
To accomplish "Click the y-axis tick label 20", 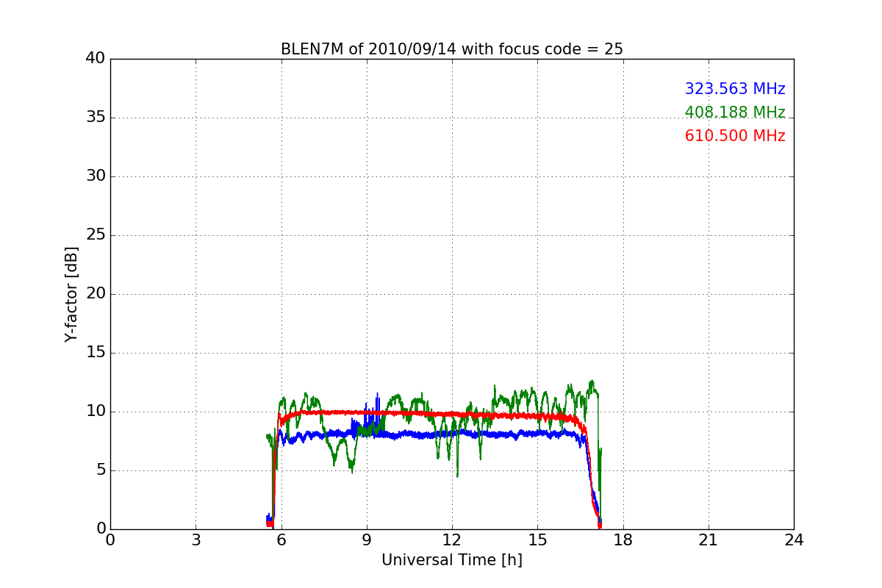I will pyautogui.click(x=96, y=294).
